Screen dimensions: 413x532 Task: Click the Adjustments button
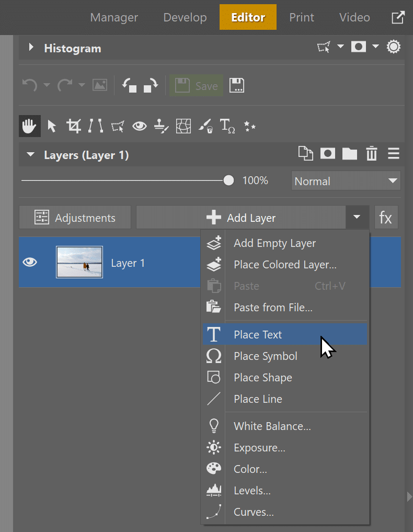[75, 218]
